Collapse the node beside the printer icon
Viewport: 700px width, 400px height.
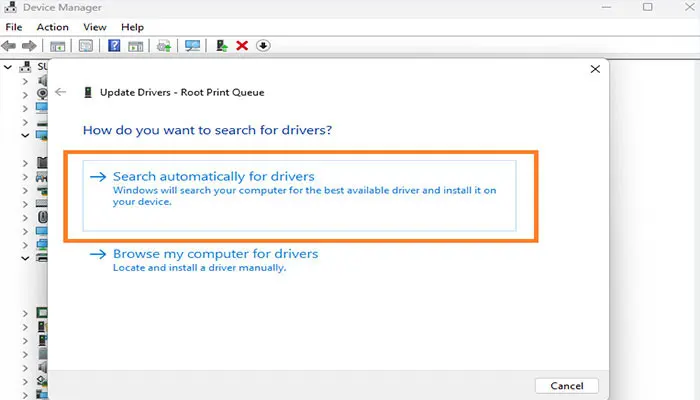point(25,258)
